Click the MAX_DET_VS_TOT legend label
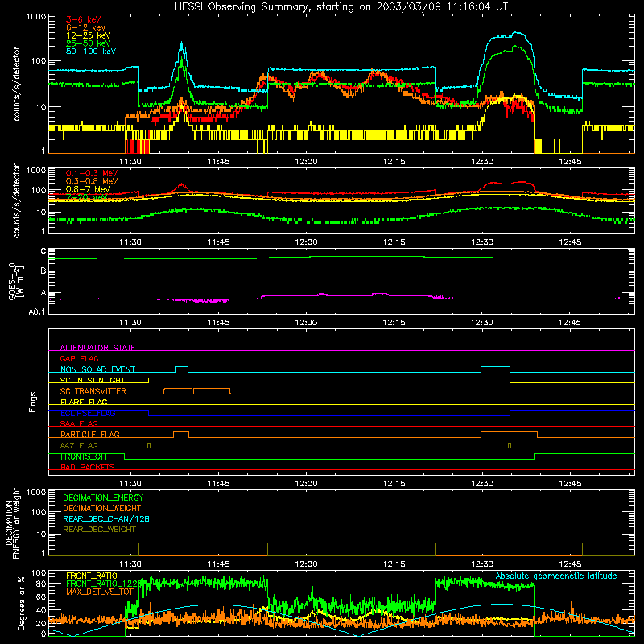The image size is (644, 644). click(x=100, y=592)
